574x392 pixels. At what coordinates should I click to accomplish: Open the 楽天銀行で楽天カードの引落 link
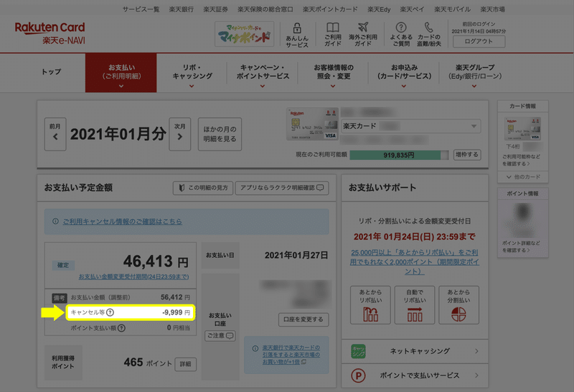[291, 355]
